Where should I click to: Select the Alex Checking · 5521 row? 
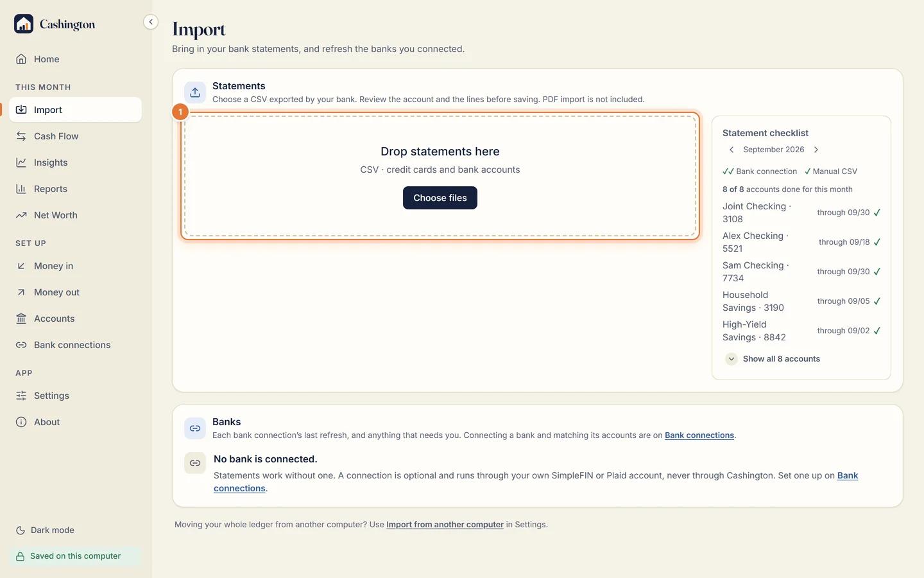pos(801,242)
